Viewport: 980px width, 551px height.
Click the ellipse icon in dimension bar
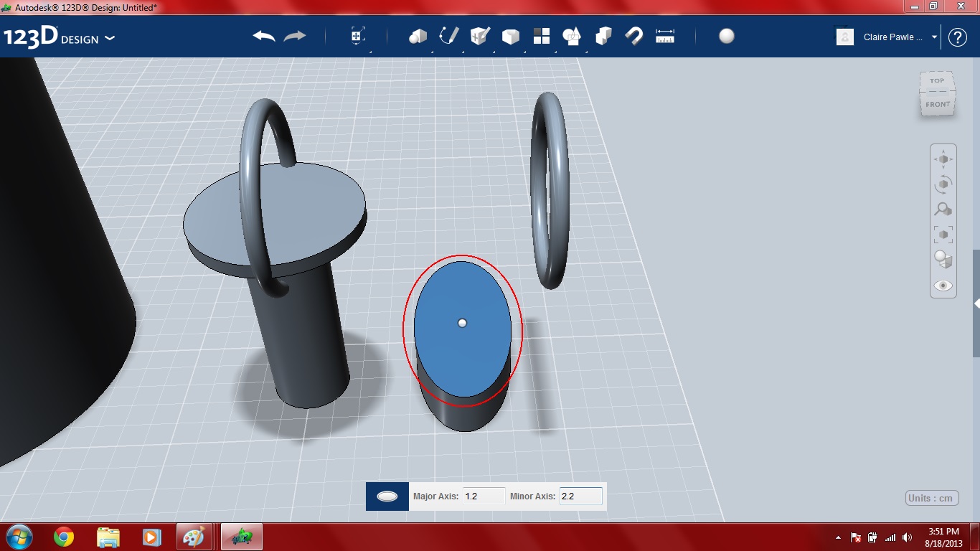(x=387, y=496)
